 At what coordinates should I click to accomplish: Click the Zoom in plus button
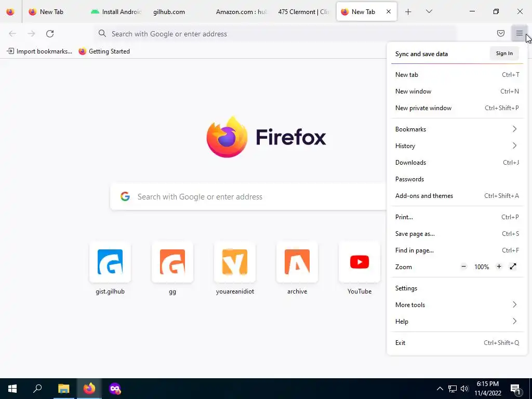click(x=499, y=267)
